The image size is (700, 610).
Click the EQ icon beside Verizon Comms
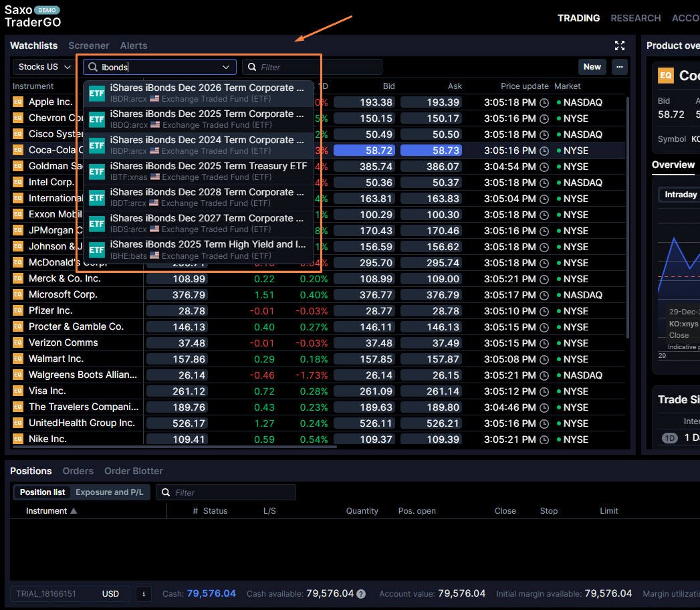18,343
